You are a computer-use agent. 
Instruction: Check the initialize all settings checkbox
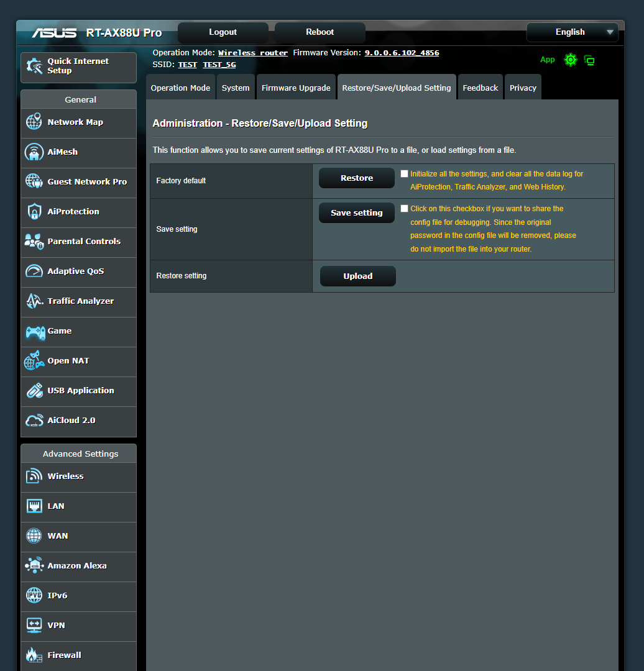click(404, 174)
